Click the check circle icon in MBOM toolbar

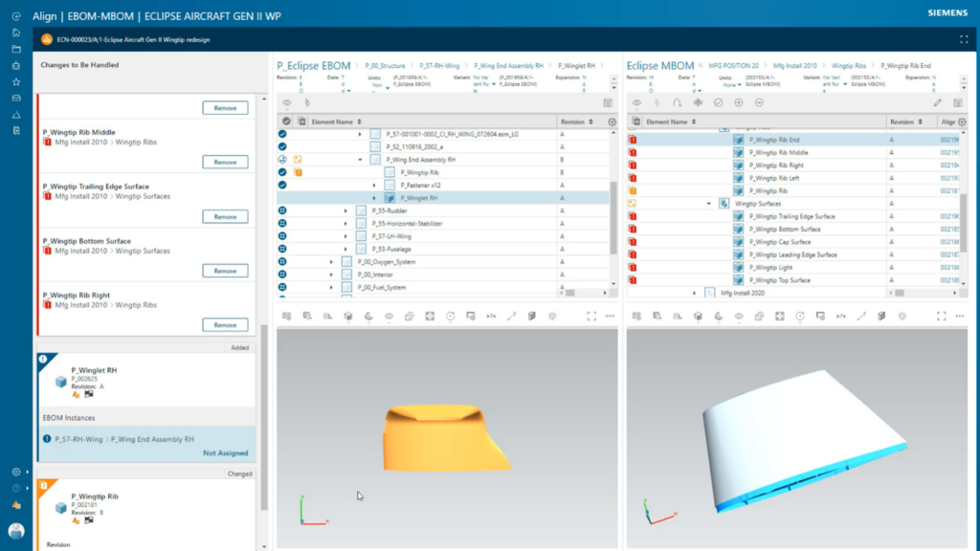point(718,102)
